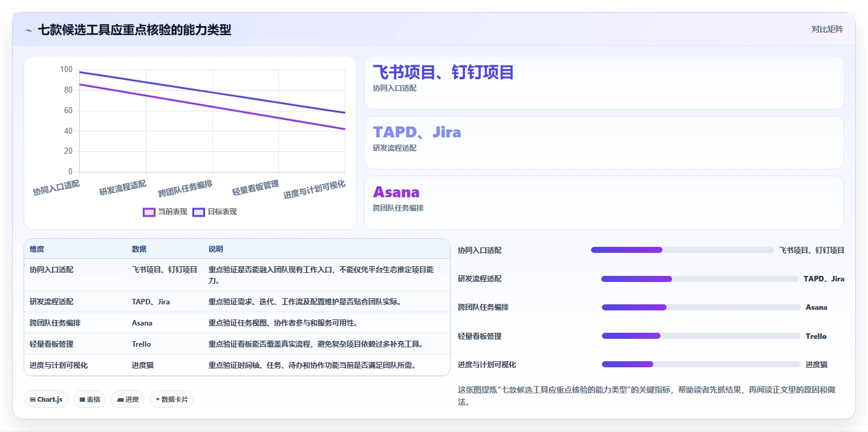Click the 维度 column header
The height and width of the screenshot is (432, 868).
[37, 249]
